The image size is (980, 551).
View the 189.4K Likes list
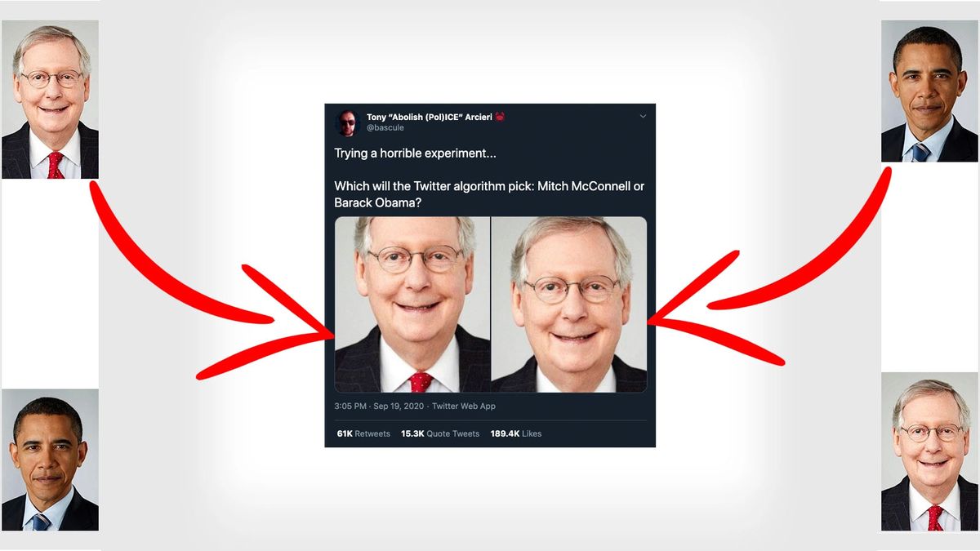pyautogui.click(x=516, y=433)
